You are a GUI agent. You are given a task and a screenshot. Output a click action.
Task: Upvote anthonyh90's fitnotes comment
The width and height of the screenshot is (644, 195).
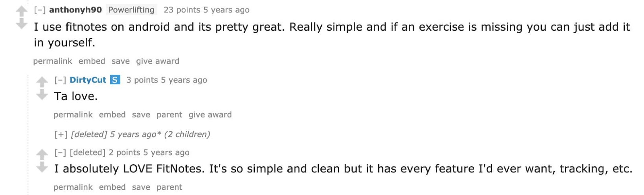point(21,12)
